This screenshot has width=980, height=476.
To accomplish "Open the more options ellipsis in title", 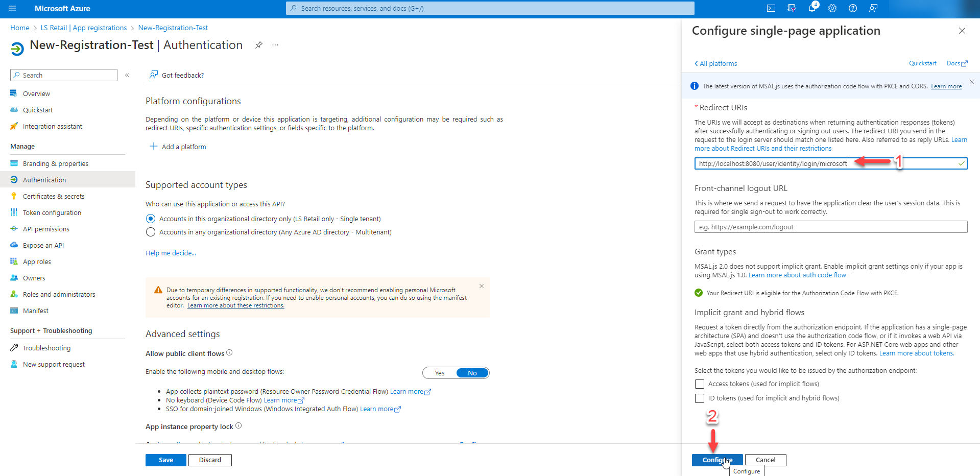I will 275,45.
